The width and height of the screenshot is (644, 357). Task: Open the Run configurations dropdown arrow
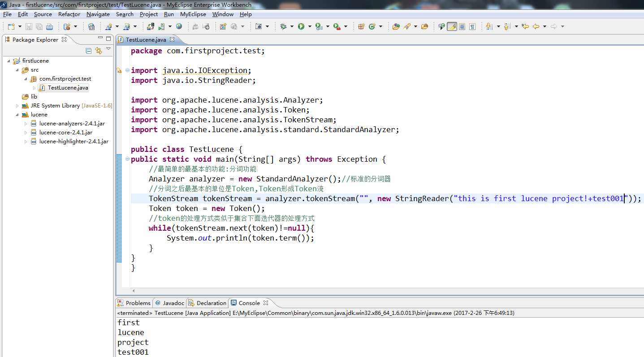(x=310, y=26)
